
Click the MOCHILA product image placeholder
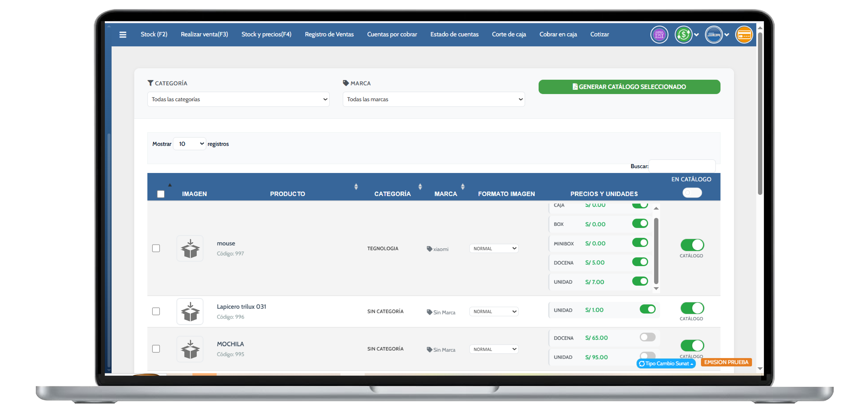click(x=190, y=349)
